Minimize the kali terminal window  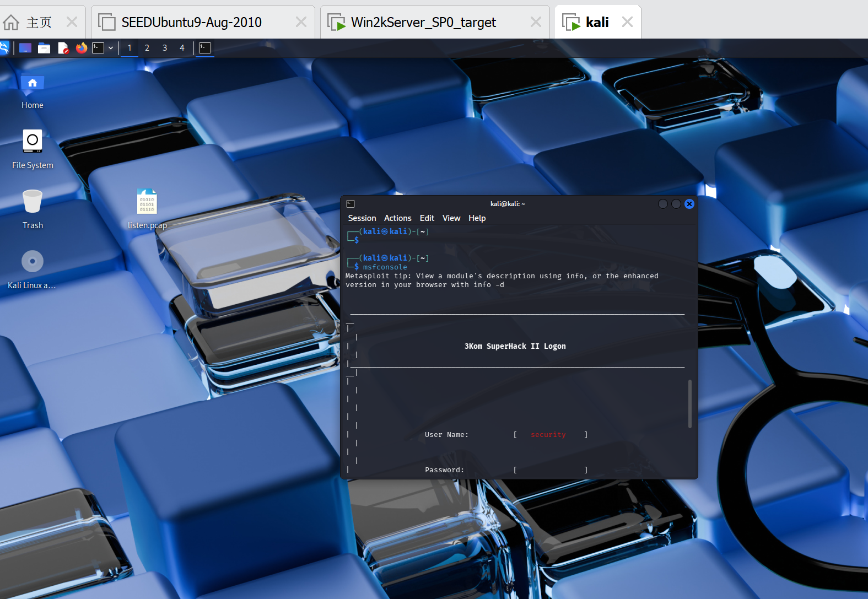(x=663, y=204)
